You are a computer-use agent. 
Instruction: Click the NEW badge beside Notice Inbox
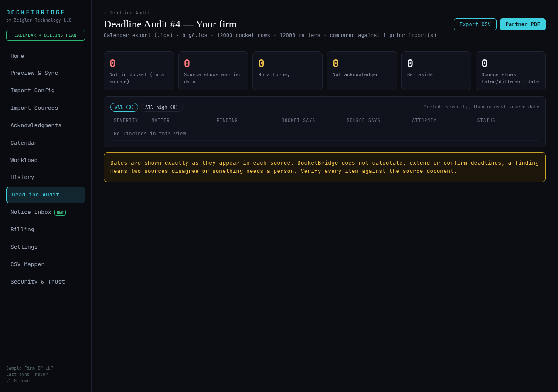[60, 213]
